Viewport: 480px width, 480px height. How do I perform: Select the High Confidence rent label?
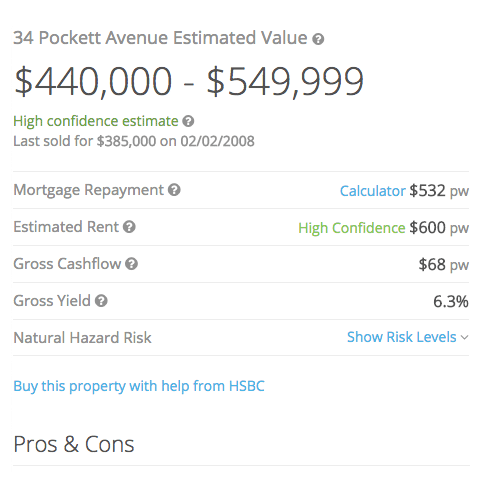tap(352, 228)
